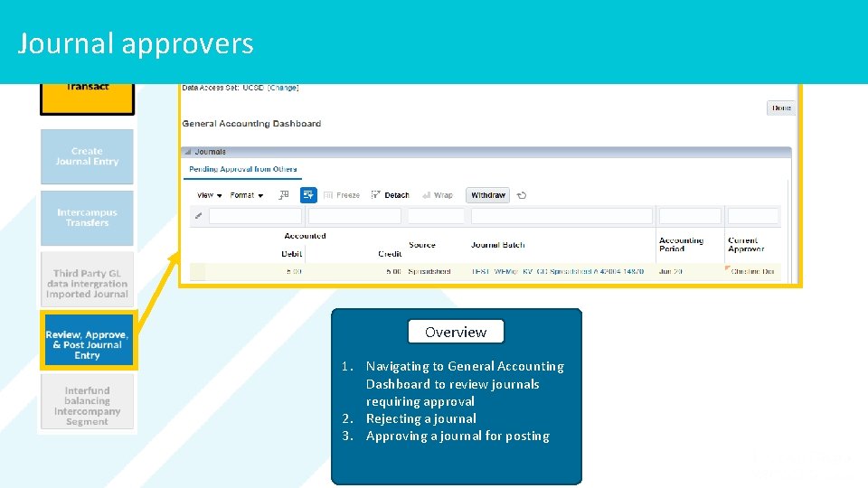868x488 pixels.
Task: Click the Approving a journal for posting item
Action: click(458, 436)
